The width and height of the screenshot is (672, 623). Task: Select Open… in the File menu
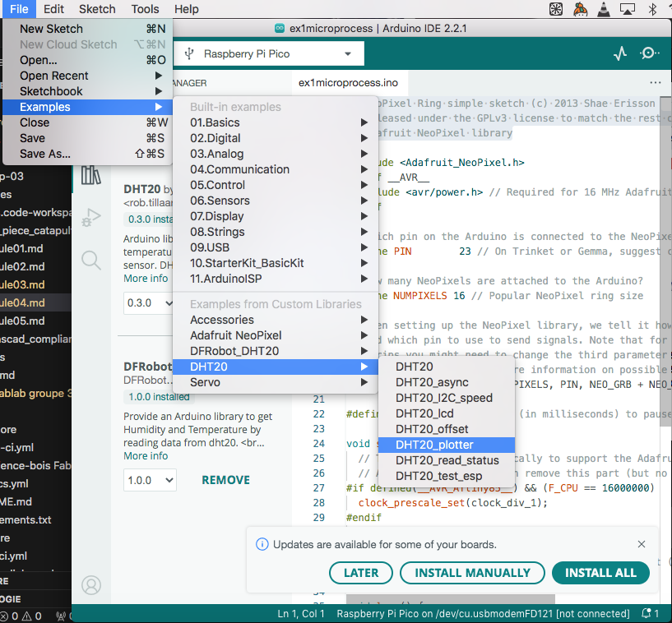pyautogui.click(x=87, y=60)
